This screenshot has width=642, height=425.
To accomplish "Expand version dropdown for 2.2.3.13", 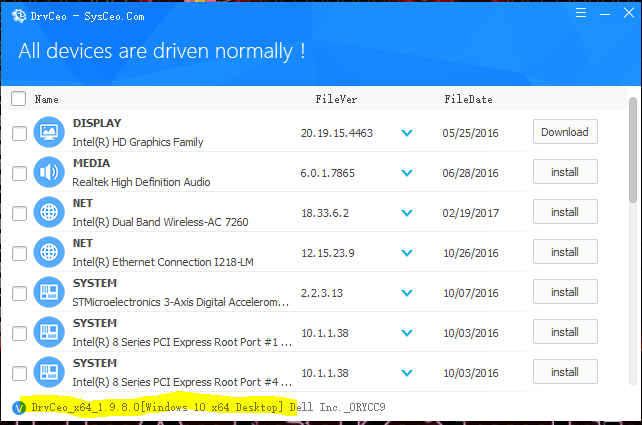I will tap(407, 293).
